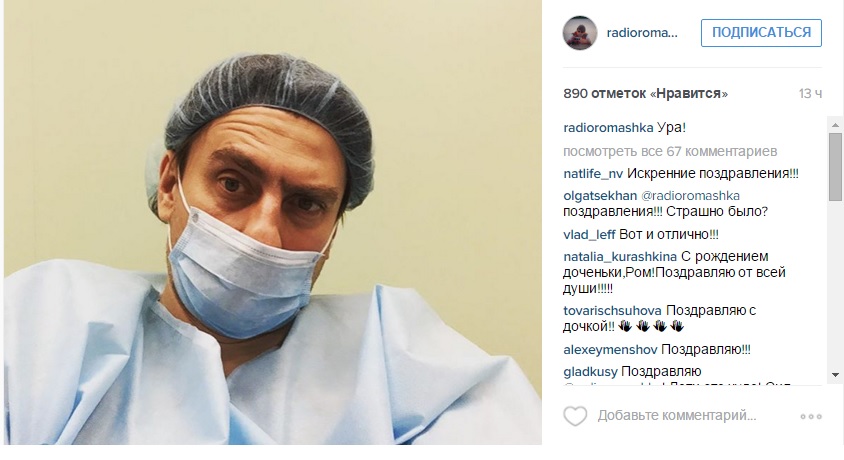The width and height of the screenshot is (844, 460).
Task: Open the three-dots more options menu
Action: point(811,416)
